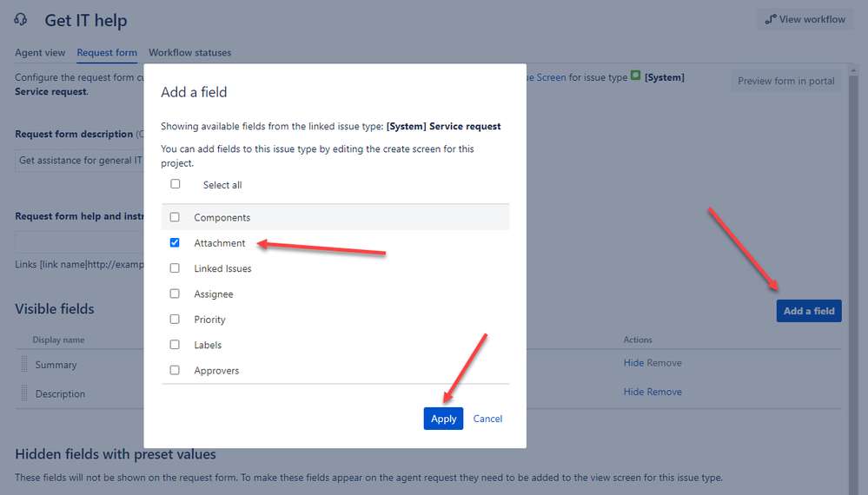This screenshot has height=495, width=868.
Task: Grab the drag handle for Summary row
Action: coord(23,364)
